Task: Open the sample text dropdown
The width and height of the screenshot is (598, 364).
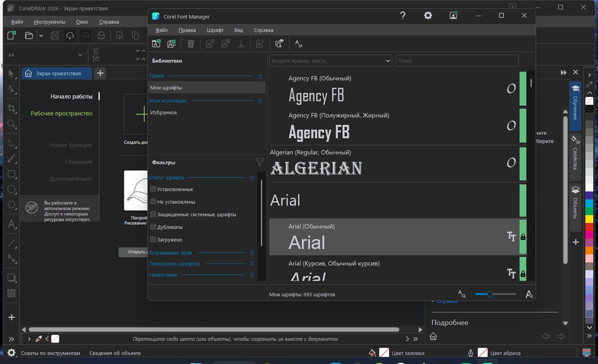Action: [388, 61]
